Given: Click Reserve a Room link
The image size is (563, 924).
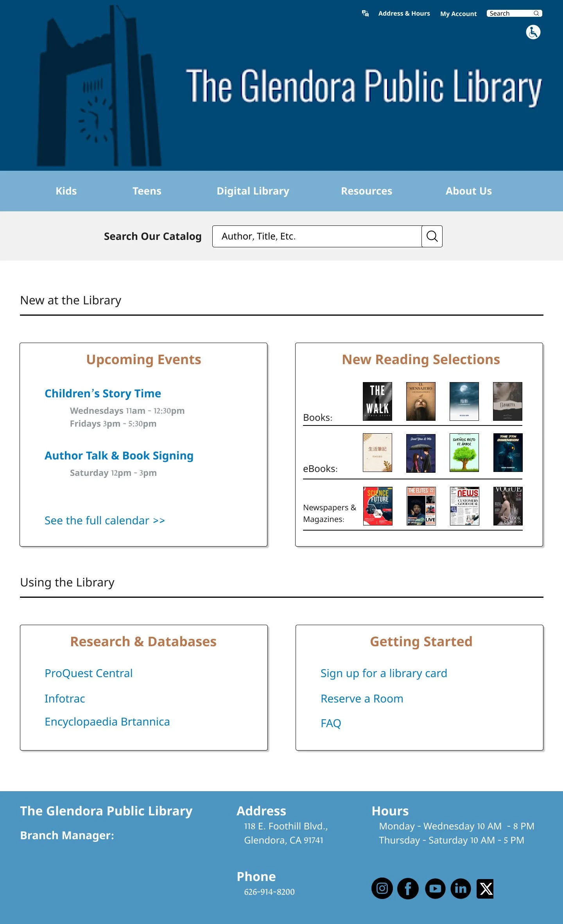Looking at the screenshot, I should tap(362, 699).
